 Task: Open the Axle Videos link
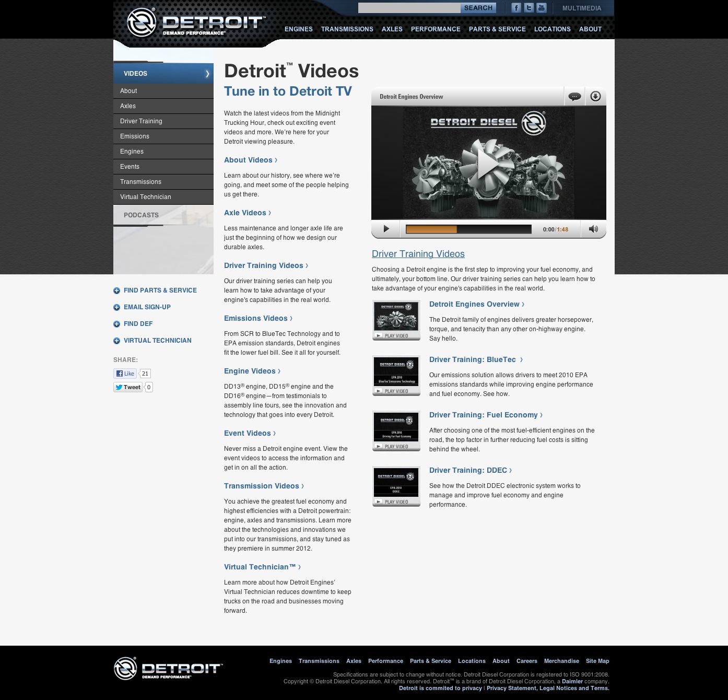click(248, 213)
